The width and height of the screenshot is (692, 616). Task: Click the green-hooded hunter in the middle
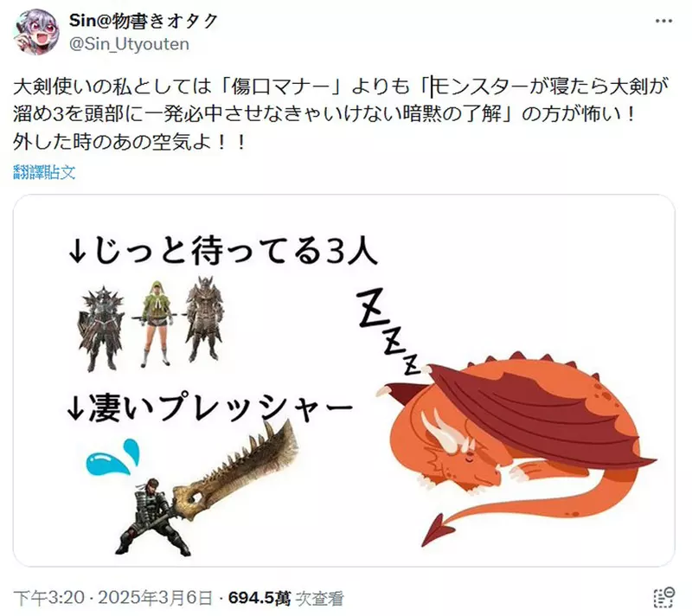pyautogui.click(x=155, y=324)
